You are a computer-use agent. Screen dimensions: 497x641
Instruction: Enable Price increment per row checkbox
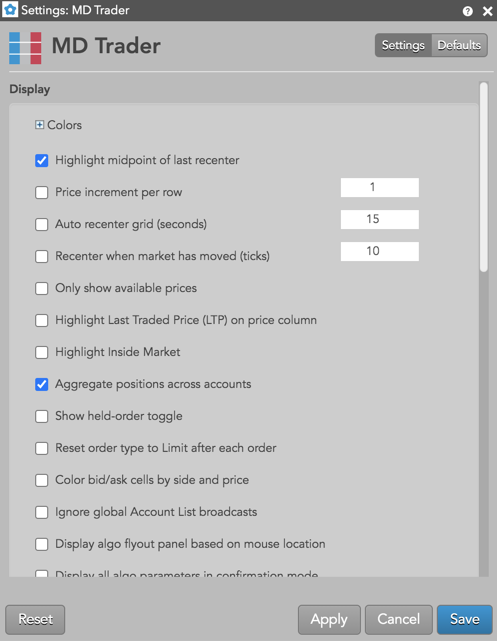(x=42, y=192)
